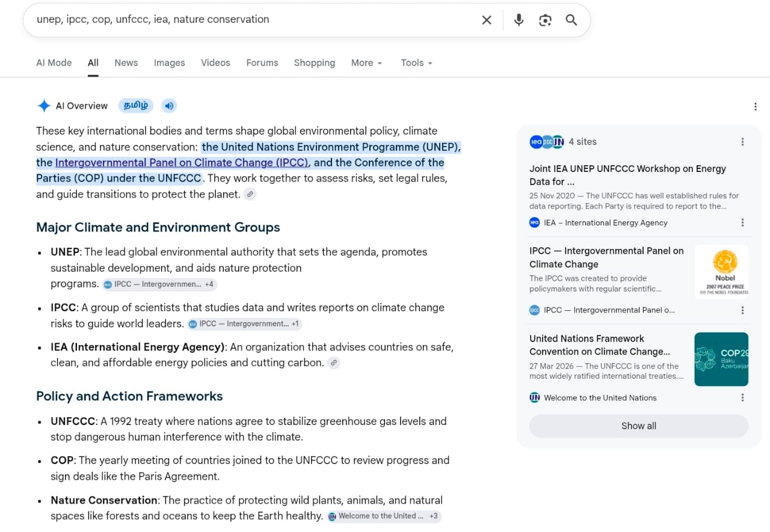Expand IPCC source chip with +4
Screen dimensions: 770x532
(x=159, y=284)
